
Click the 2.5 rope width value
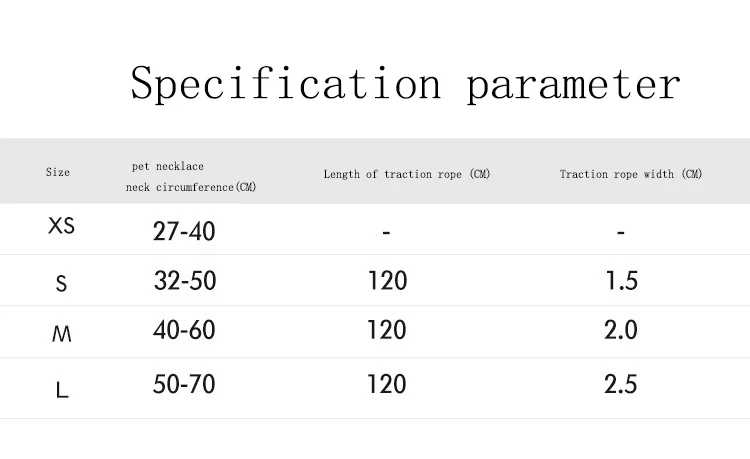(x=621, y=384)
